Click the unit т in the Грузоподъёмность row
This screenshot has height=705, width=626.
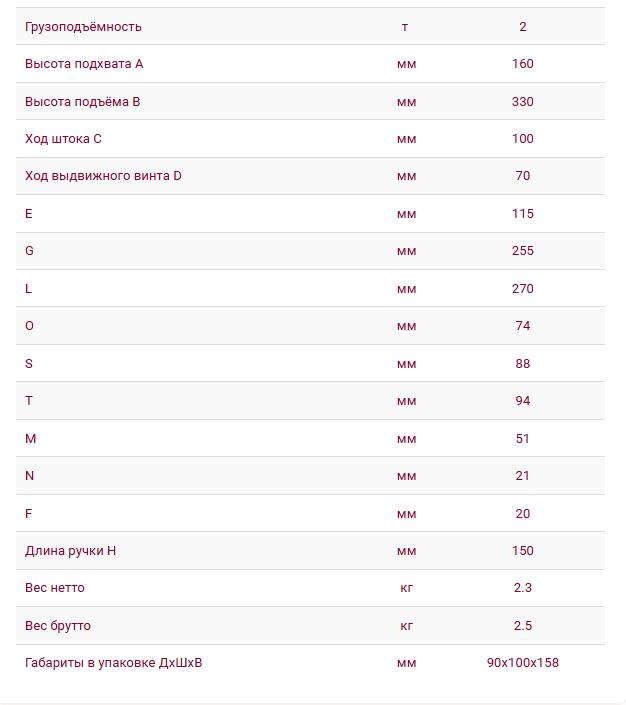coord(405,27)
